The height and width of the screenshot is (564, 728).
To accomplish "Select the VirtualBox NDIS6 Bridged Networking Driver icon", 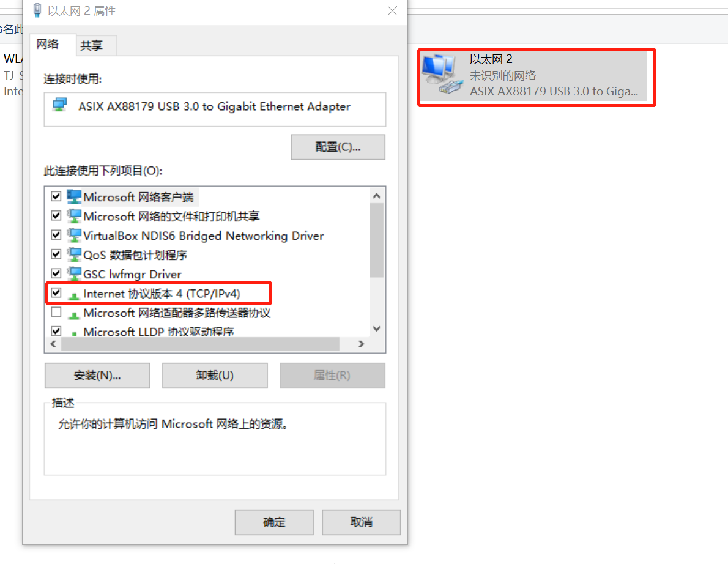I will (x=74, y=236).
